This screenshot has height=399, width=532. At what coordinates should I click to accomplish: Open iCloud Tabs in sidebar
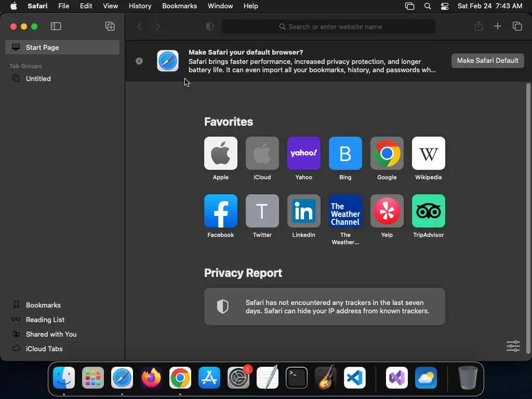62,349
